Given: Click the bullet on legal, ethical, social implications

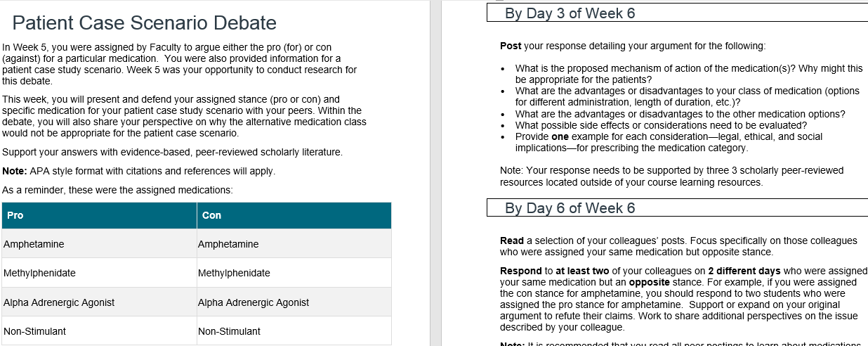Looking at the screenshot, I should click(x=668, y=142).
